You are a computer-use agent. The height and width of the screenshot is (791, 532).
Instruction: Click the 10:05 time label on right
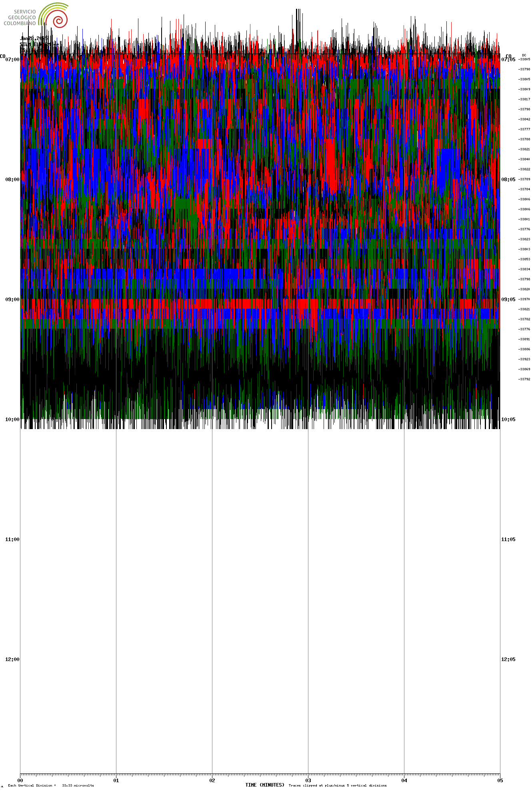(x=508, y=419)
